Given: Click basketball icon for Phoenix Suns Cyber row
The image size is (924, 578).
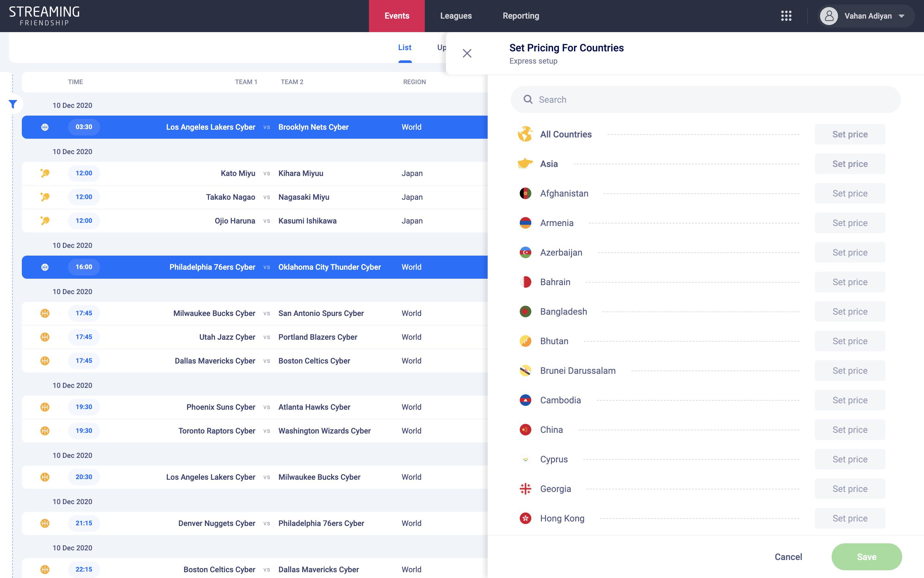Looking at the screenshot, I should [45, 407].
